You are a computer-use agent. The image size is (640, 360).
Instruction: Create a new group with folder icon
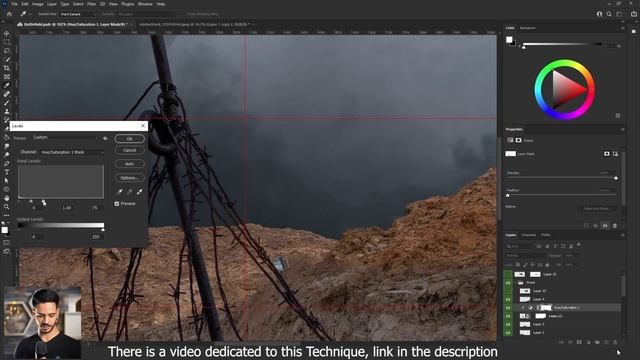click(597, 342)
